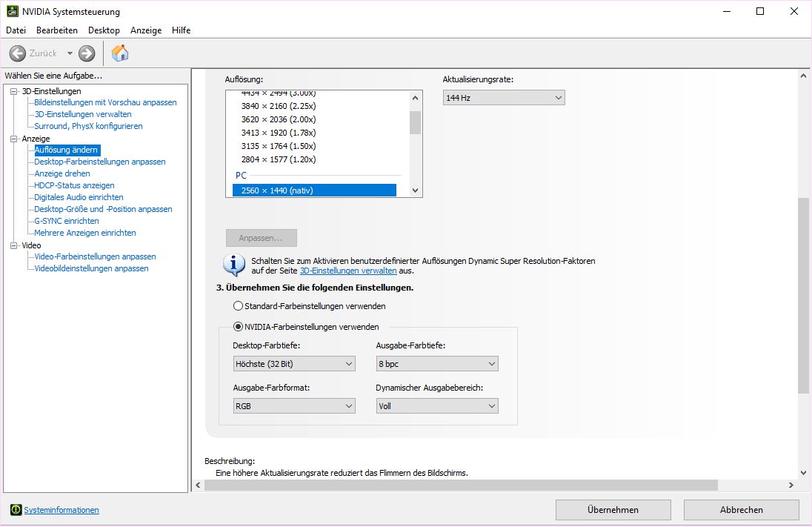This screenshot has width=812, height=527.
Task: Click the Back arrow icon
Action: [x=18, y=53]
